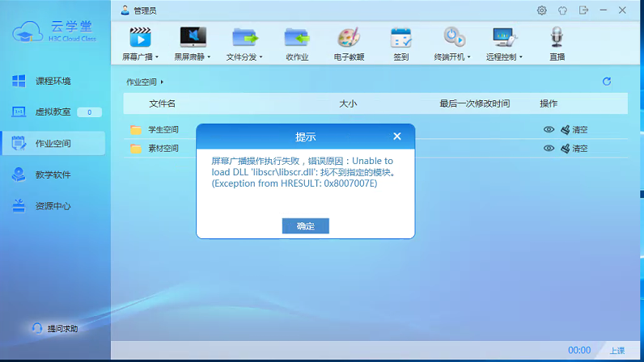Expand the 远程控制 dropdown arrow
The width and height of the screenshot is (644, 362).
521,57
